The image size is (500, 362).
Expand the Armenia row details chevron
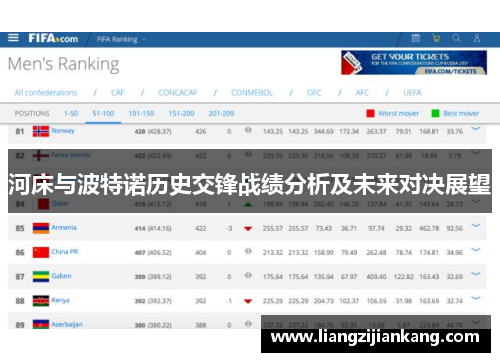[x=476, y=225]
